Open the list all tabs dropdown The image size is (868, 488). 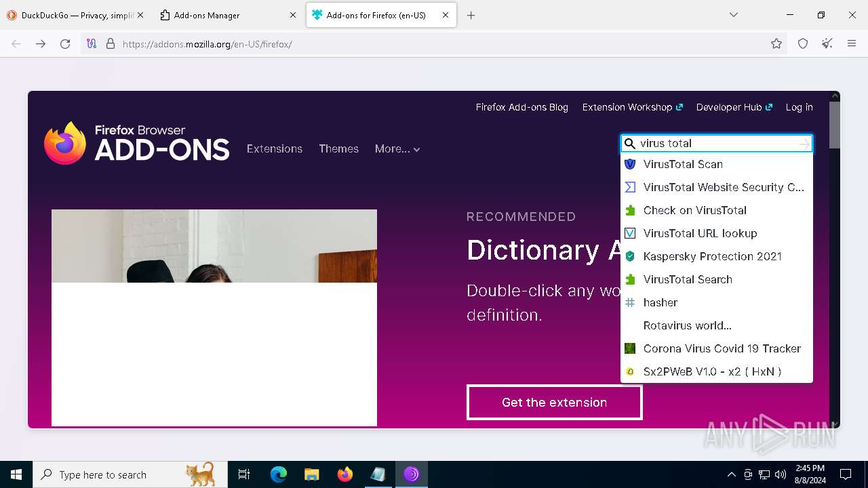click(x=734, y=15)
